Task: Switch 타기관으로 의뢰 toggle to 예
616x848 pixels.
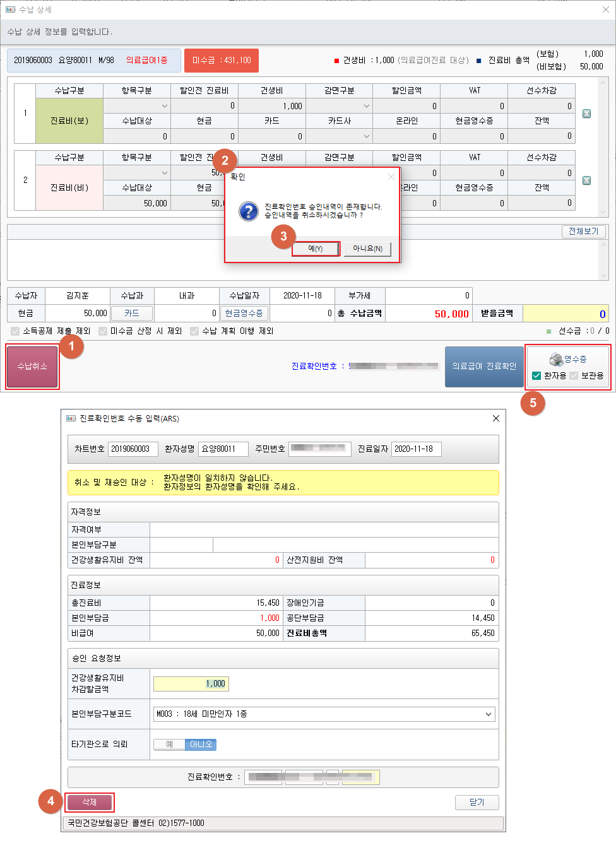Action: (169, 745)
